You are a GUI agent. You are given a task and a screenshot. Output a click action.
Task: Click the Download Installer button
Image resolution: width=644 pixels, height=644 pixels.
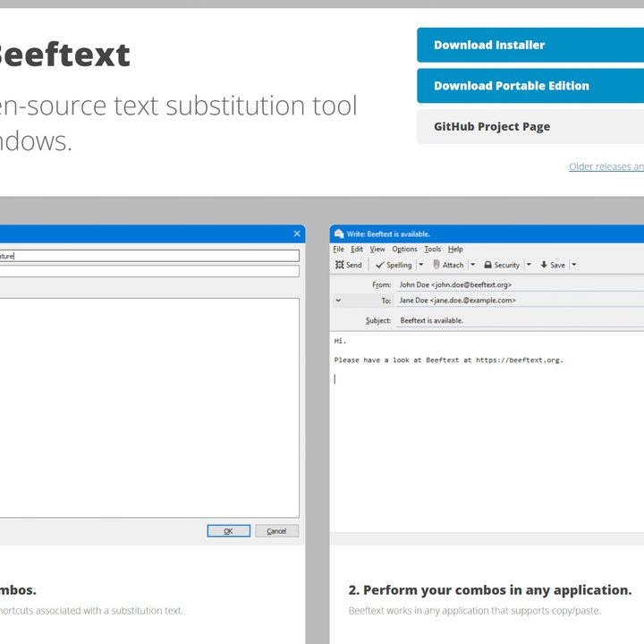pos(530,46)
